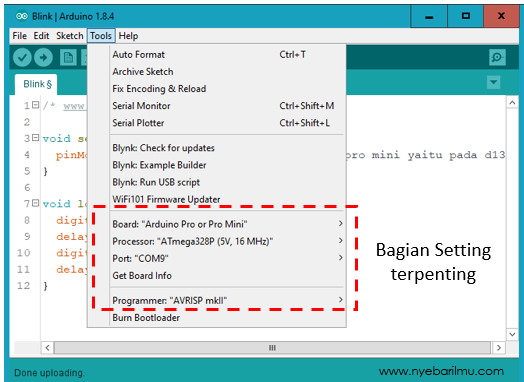Viewport: 524px width, 382px height.
Task: Select Fix Encoding & Reload
Action: tap(217, 89)
